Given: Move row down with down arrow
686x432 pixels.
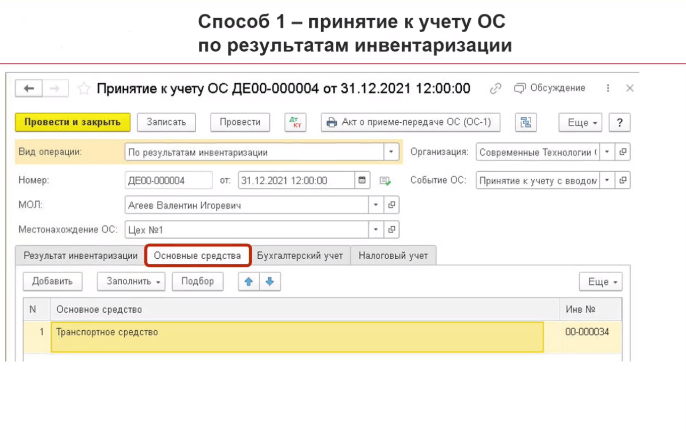Looking at the screenshot, I should click(267, 281).
